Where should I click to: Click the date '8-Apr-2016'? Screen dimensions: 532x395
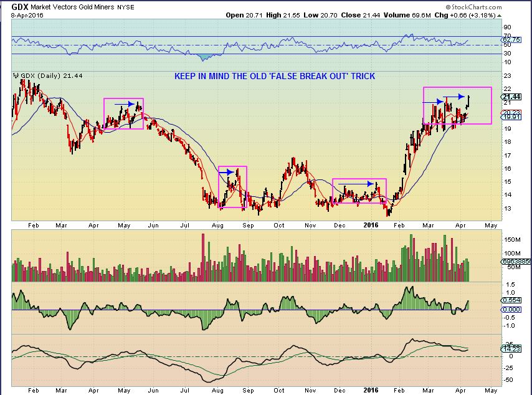click(x=27, y=16)
